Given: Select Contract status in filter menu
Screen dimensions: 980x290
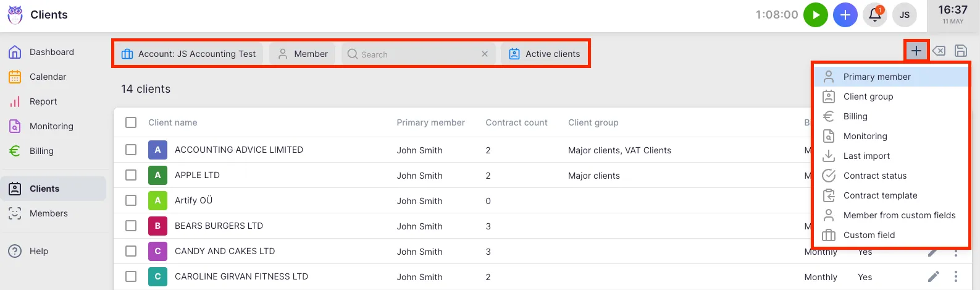Looking at the screenshot, I should pyautogui.click(x=874, y=176).
